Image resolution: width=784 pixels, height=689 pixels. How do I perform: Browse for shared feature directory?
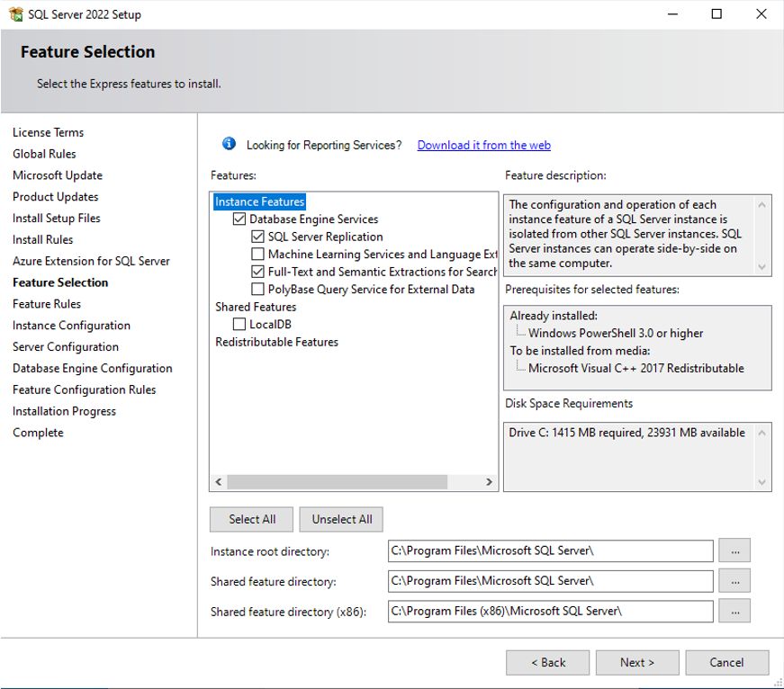(734, 581)
